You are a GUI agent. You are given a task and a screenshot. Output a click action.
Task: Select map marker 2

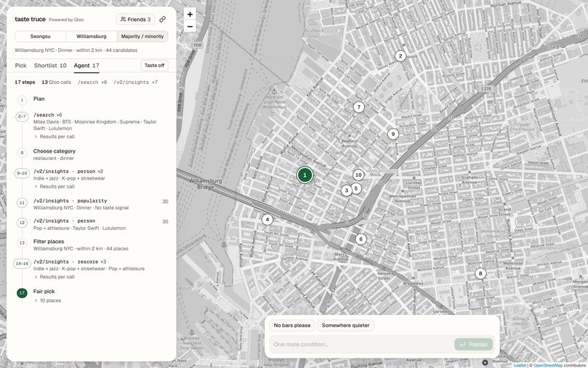tap(400, 56)
